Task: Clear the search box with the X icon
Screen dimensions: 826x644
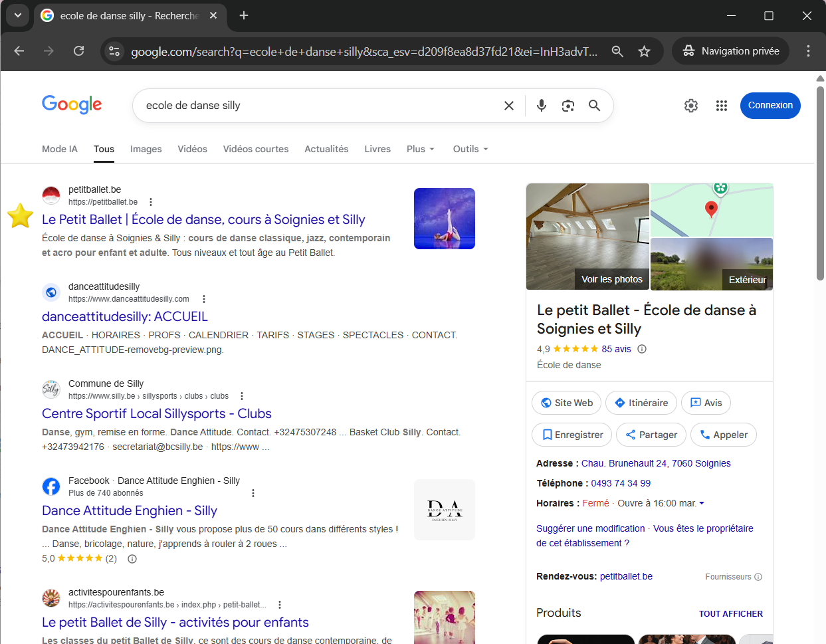Action: click(x=509, y=106)
